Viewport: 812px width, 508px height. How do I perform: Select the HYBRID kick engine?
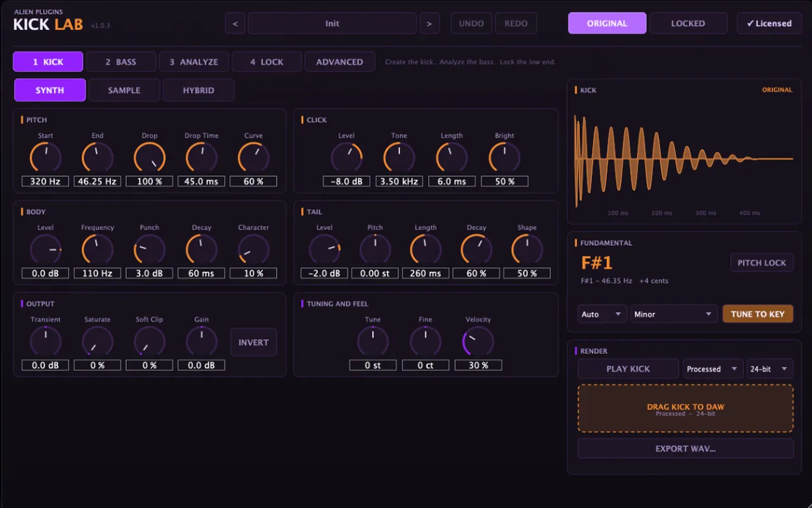coord(199,90)
